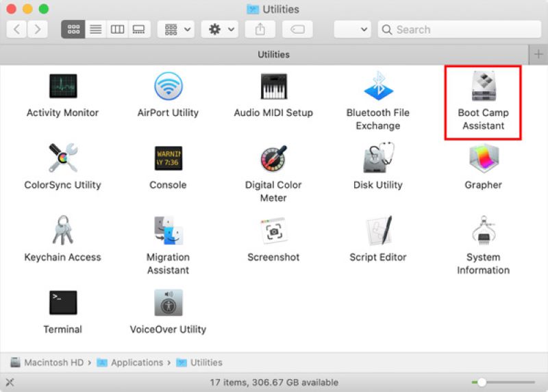Open the group-by arrangement dropdown
The width and height of the screenshot is (548, 392).
coord(176,29)
